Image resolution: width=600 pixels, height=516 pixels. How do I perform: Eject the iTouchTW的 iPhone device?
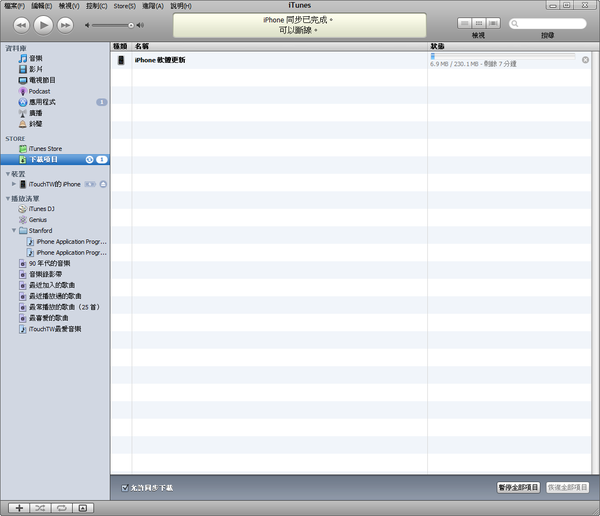click(x=103, y=184)
